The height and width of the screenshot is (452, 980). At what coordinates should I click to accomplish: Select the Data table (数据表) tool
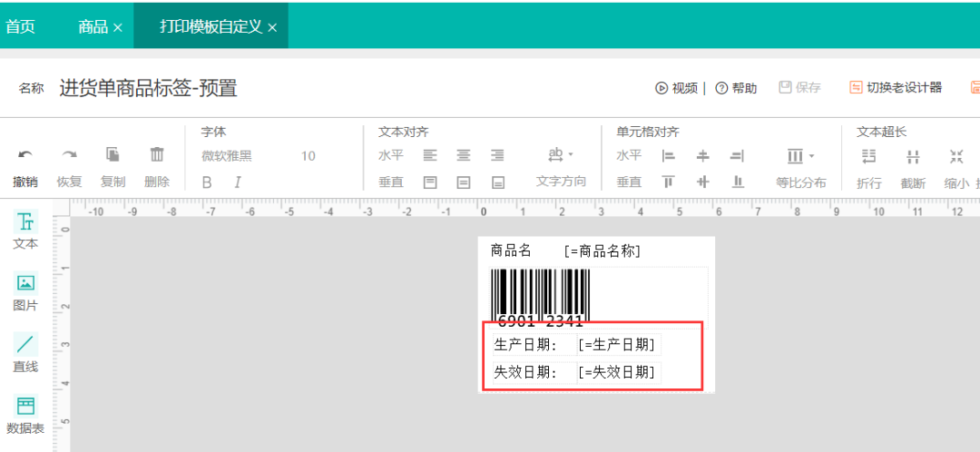pos(25,414)
